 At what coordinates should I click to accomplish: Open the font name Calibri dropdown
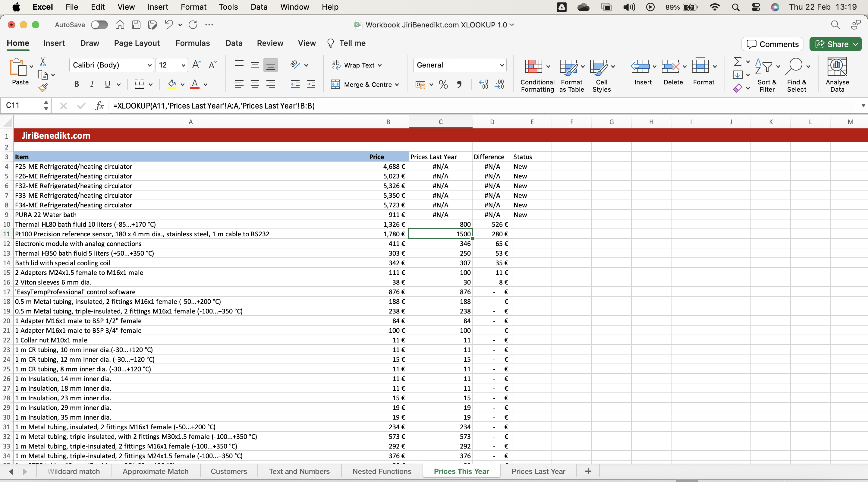[149, 65]
